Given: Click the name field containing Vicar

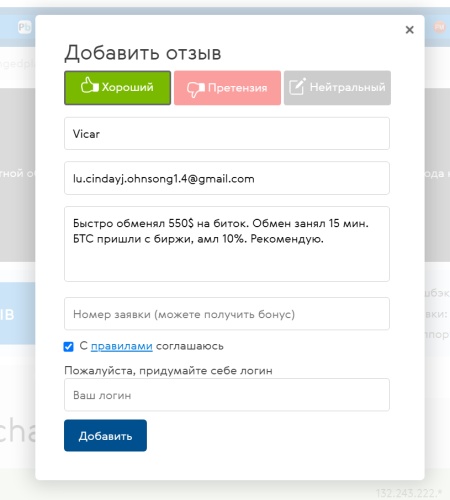Looking at the screenshot, I should (x=227, y=133).
